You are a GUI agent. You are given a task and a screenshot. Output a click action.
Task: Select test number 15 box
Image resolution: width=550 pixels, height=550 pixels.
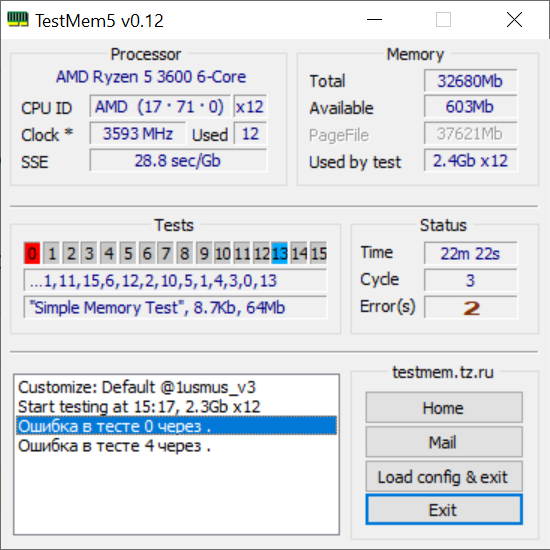pyautogui.click(x=318, y=253)
